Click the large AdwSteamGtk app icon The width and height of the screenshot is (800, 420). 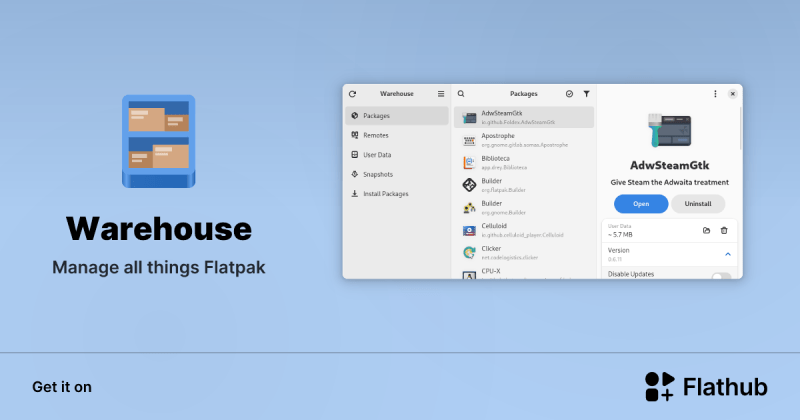[x=670, y=130]
